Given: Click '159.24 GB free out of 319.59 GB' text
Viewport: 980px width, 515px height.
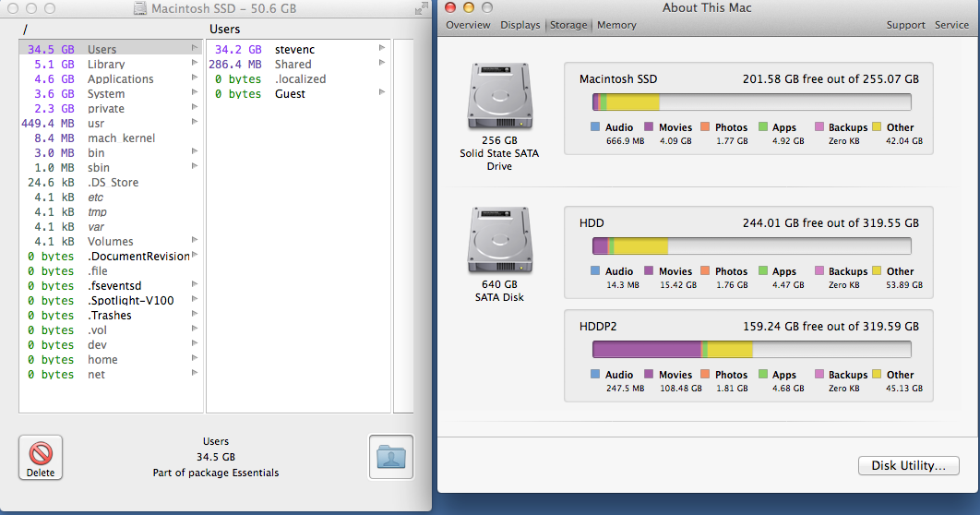Looking at the screenshot, I should 831,326.
